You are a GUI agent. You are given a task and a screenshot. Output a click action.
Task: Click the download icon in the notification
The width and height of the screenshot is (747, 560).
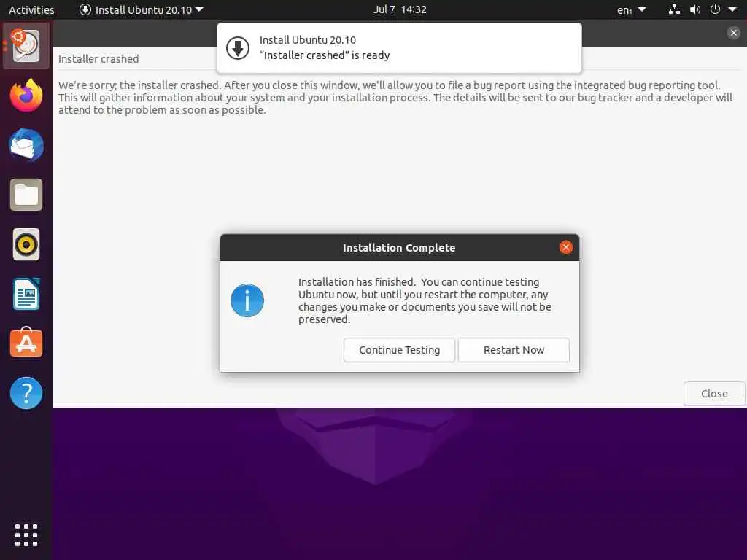237,48
